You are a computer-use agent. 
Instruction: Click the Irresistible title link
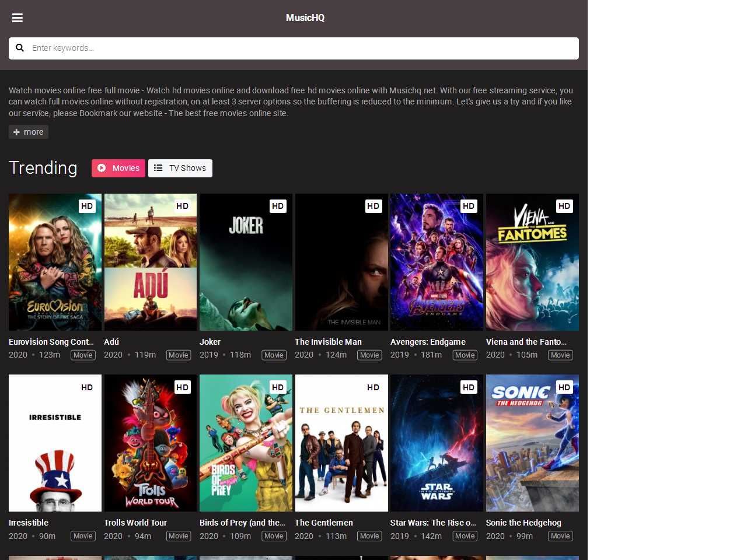coord(29,523)
